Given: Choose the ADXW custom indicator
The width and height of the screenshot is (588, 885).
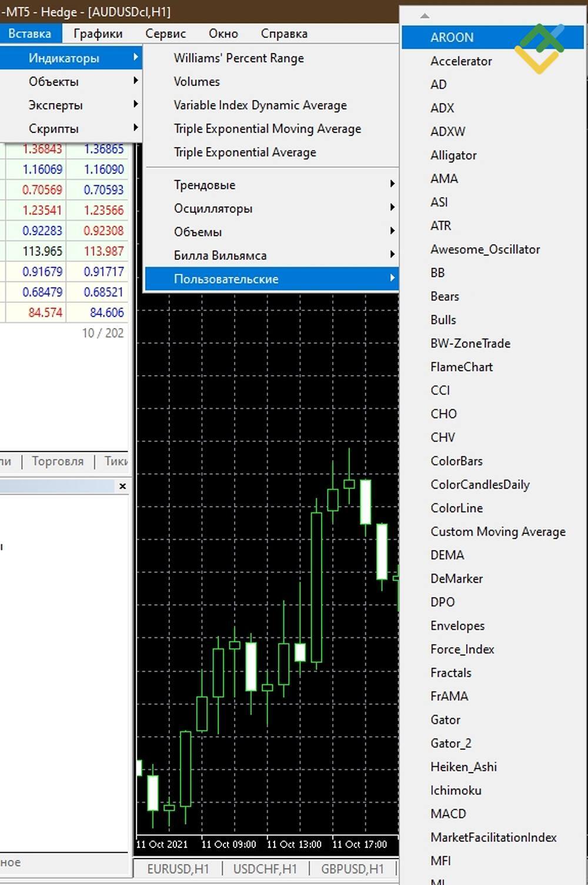Looking at the screenshot, I should point(493,131).
